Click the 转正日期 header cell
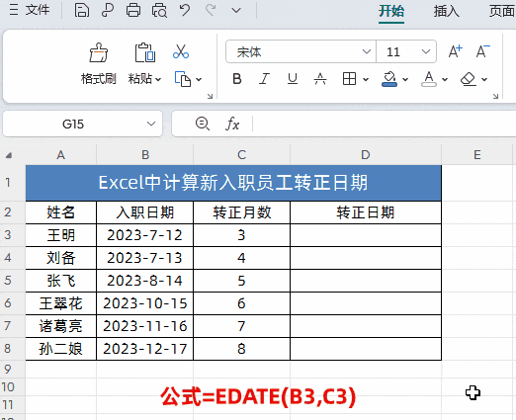 coord(366,212)
